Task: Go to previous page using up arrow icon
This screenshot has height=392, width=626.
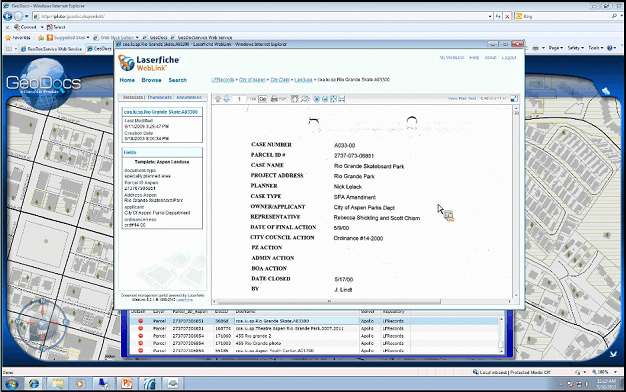Action: pos(218,99)
